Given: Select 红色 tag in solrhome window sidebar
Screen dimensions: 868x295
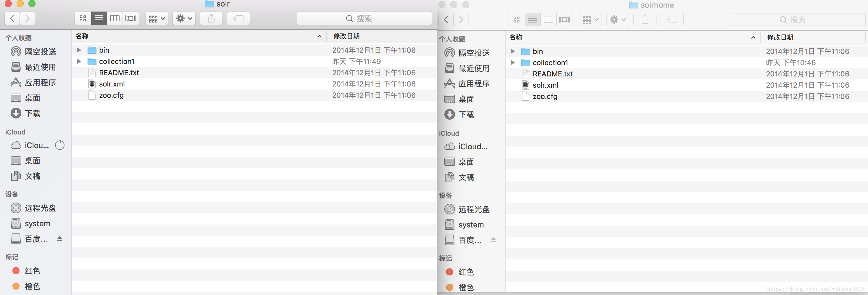Looking at the screenshot, I should [460, 272].
